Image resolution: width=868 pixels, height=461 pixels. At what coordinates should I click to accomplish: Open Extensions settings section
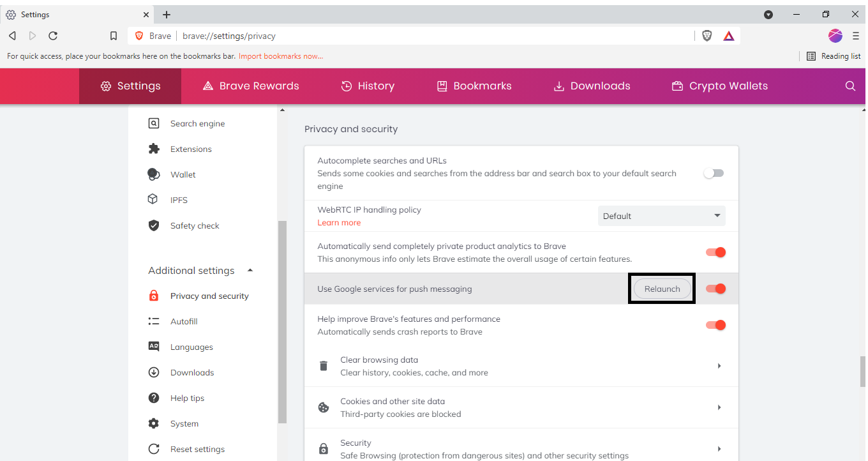tap(191, 149)
